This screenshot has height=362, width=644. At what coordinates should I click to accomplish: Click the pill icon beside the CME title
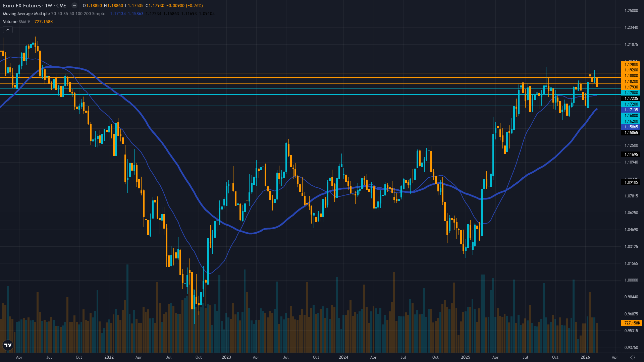pyautogui.click(x=74, y=6)
